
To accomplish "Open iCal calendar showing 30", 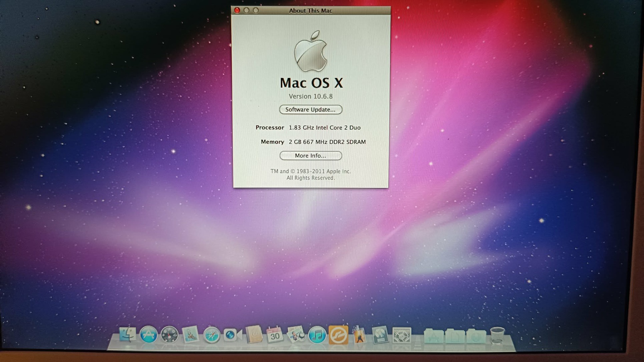I will tap(275, 335).
